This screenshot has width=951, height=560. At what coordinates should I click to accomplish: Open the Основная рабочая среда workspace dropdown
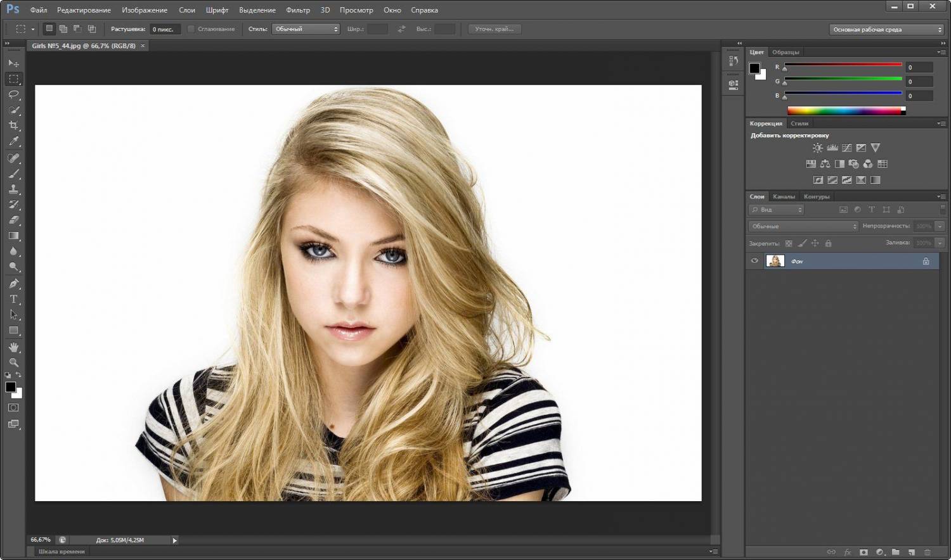886,30
